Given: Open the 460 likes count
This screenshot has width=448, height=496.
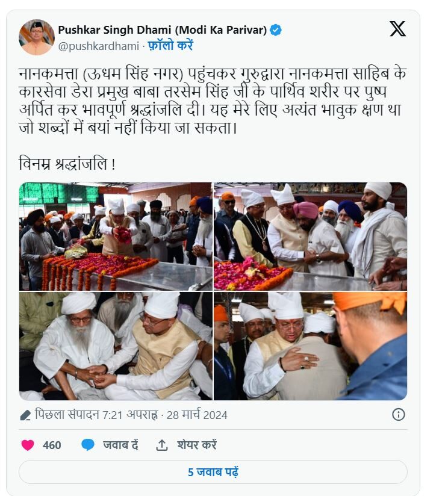Looking at the screenshot, I should coord(52,445).
